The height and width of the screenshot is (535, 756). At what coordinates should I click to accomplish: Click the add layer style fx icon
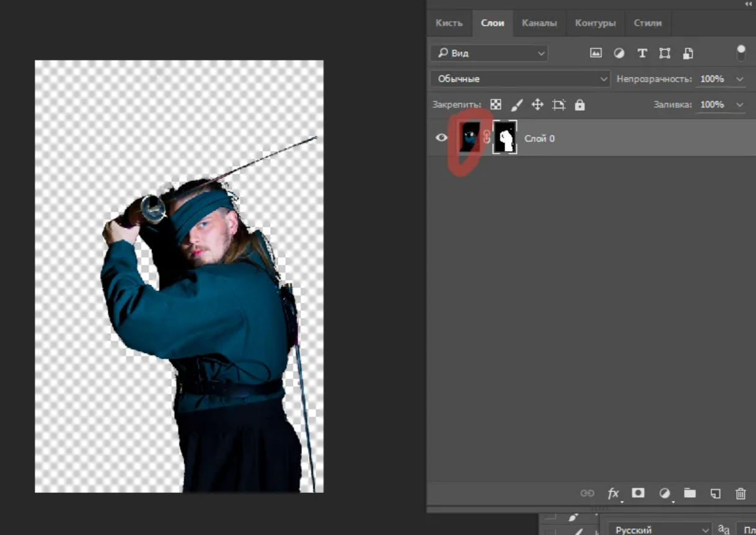coord(613,494)
